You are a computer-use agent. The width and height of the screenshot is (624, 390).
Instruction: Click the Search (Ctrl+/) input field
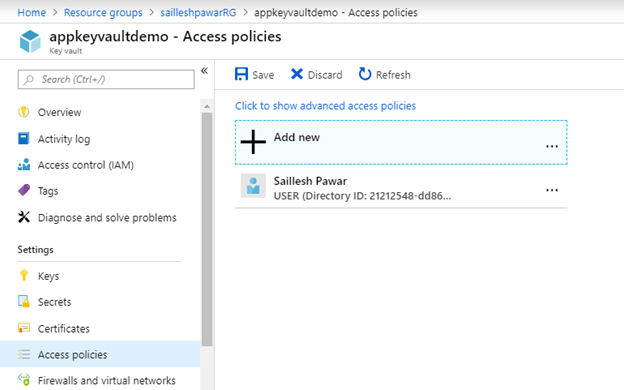[x=106, y=80]
